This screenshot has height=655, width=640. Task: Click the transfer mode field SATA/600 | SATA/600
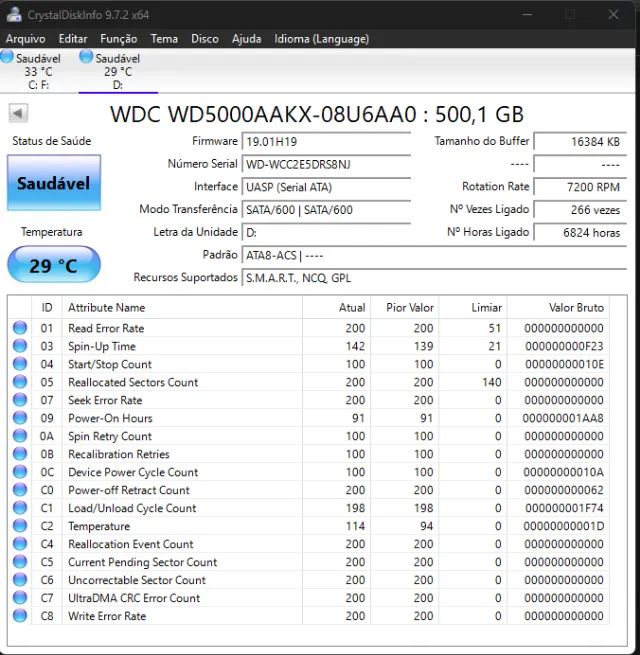[326, 210]
